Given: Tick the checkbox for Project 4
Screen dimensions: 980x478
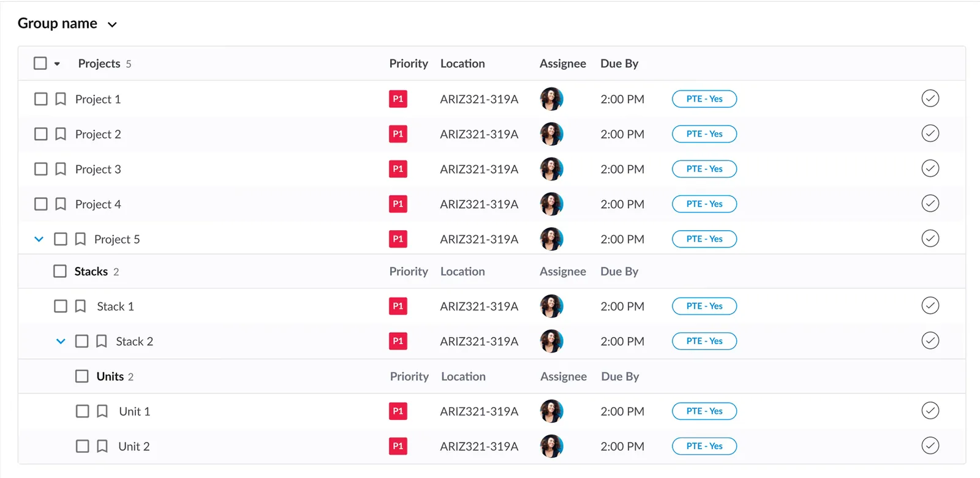Looking at the screenshot, I should [41, 204].
